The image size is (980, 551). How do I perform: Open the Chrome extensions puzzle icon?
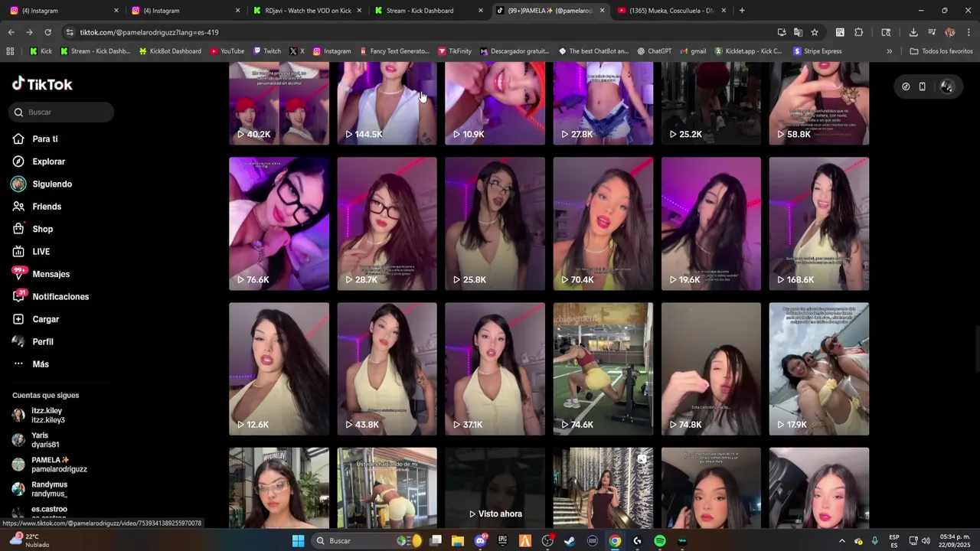(x=858, y=32)
